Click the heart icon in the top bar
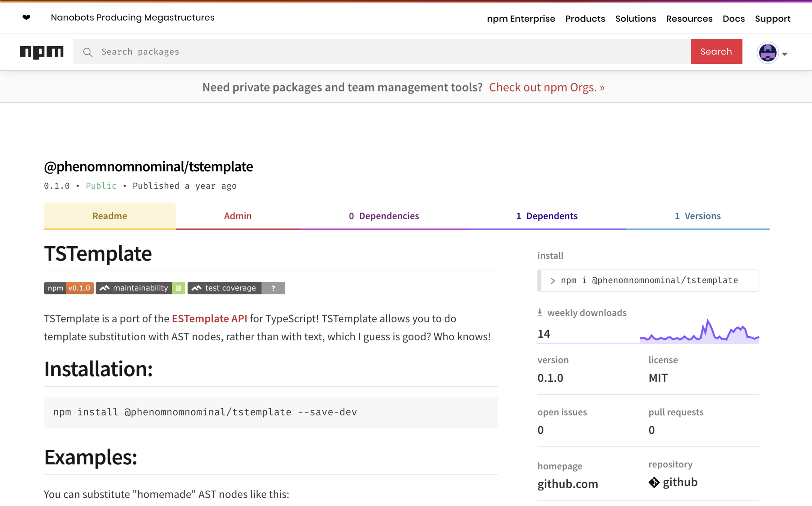812x506 pixels. pos(26,18)
